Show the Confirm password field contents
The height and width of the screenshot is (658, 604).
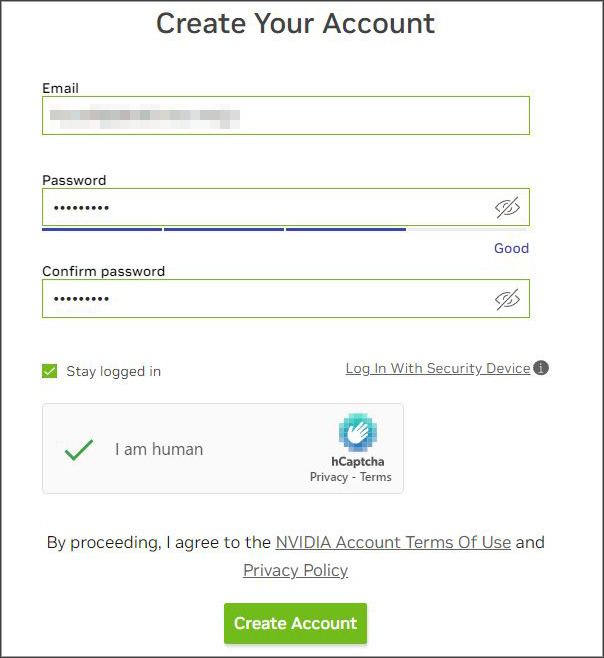[x=508, y=299]
